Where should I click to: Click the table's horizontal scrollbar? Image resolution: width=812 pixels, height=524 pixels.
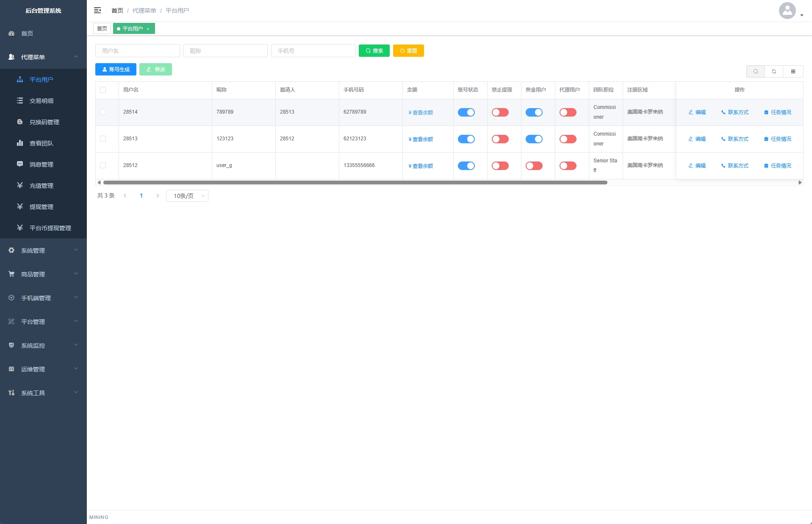pos(355,183)
